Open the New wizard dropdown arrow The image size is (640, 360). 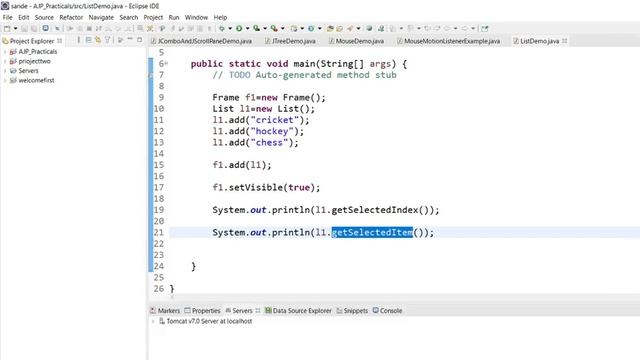click(x=16, y=29)
